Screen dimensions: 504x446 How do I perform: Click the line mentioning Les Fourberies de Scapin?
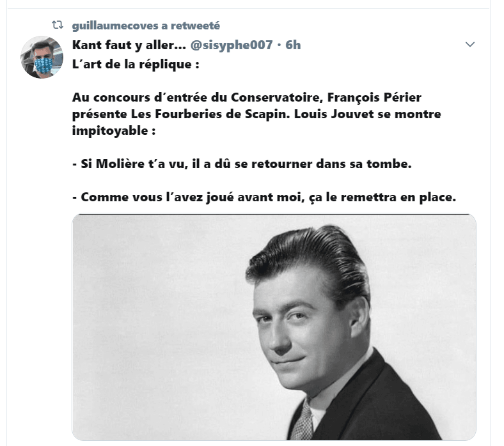(x=256, y=114)
